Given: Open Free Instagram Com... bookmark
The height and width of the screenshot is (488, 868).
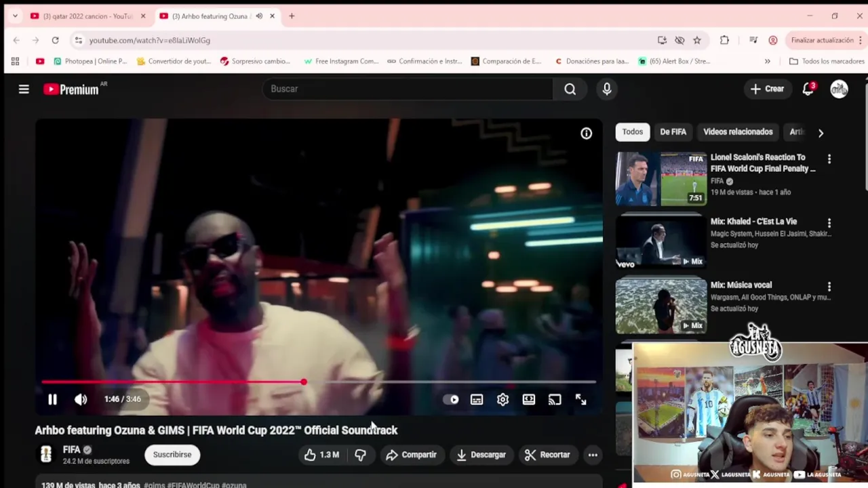Looking at the screenshot, I should [341, 61].
